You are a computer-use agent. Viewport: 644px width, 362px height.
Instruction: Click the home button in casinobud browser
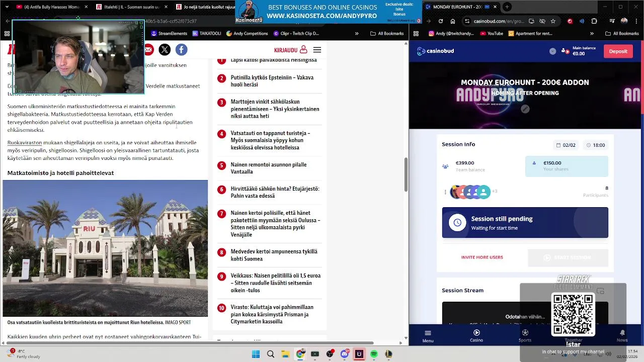pos(453,21)
